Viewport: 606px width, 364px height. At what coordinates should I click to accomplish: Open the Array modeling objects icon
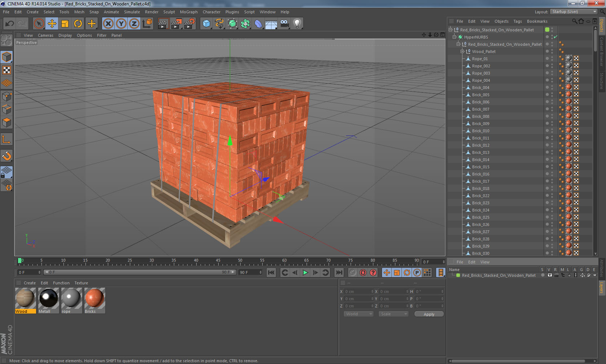coord(246,24)
